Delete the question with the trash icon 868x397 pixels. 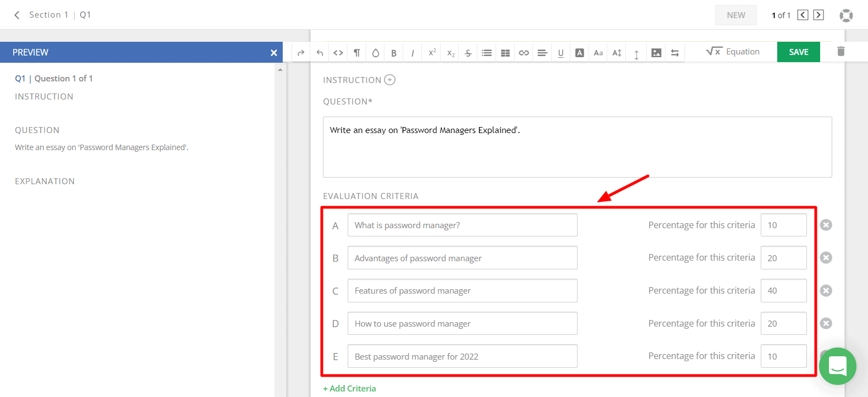click(x=840, y=51)
